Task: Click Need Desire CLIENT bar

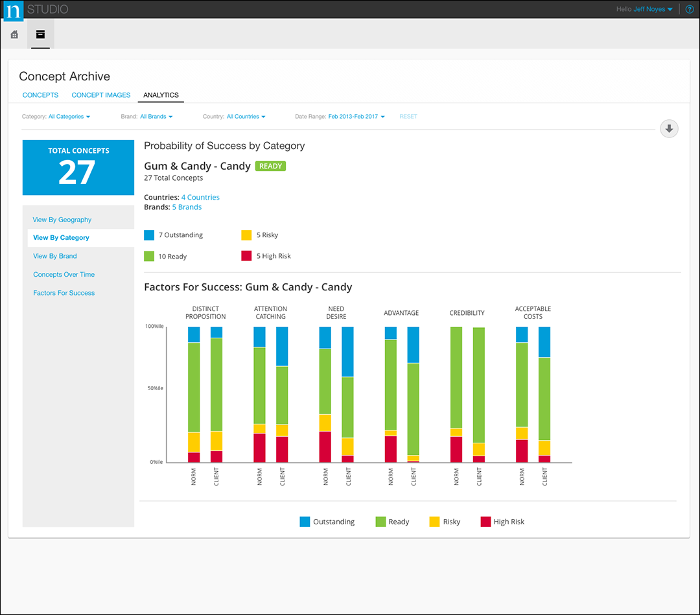Action: [x=348, y=395]
